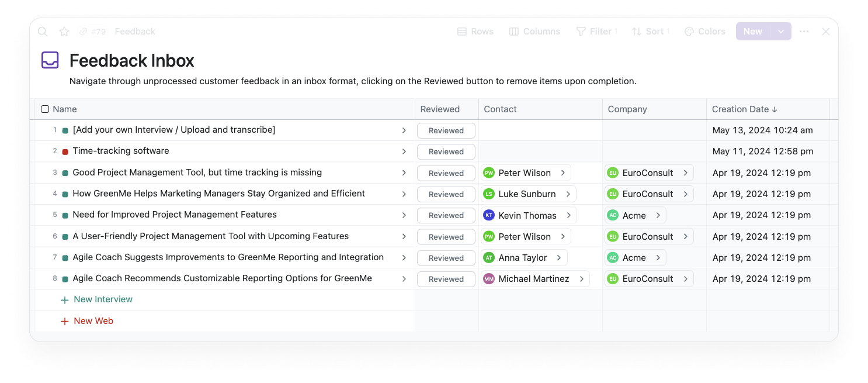The height and width of the screenshot is (383, 868).
Task: Copy the #79 link icon
Action: [x=84, y=32]
